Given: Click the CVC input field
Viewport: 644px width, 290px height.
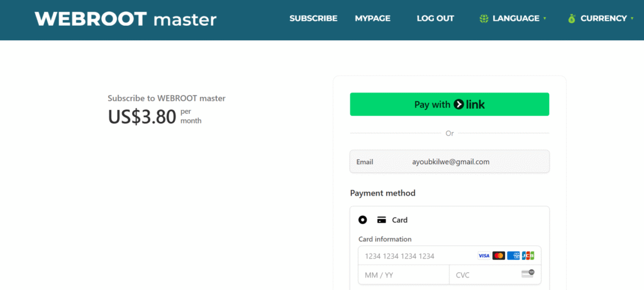Looking at the screenshot, I should pos(496,275).
